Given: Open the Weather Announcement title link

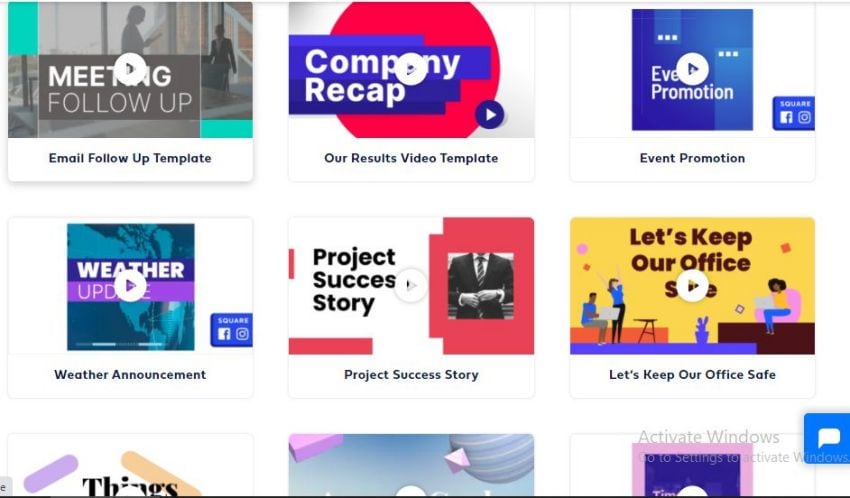Looking at the screenshot, I should click(130, 374).
